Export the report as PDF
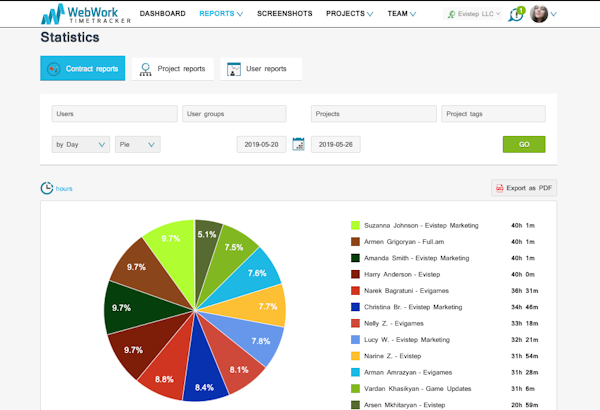Viewport: 600px width, 410px height. [x=524, y=188]
